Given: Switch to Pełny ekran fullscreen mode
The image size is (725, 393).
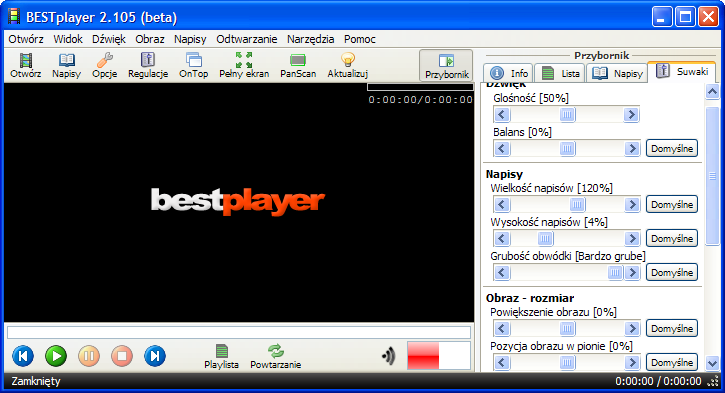Looking at the screenshot, I should point(244,65).
